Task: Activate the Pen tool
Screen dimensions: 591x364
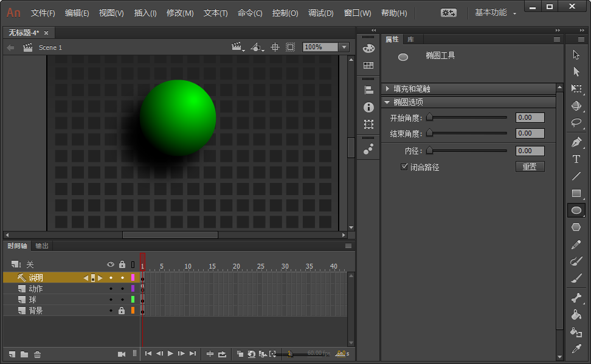Action: [576, 142]
